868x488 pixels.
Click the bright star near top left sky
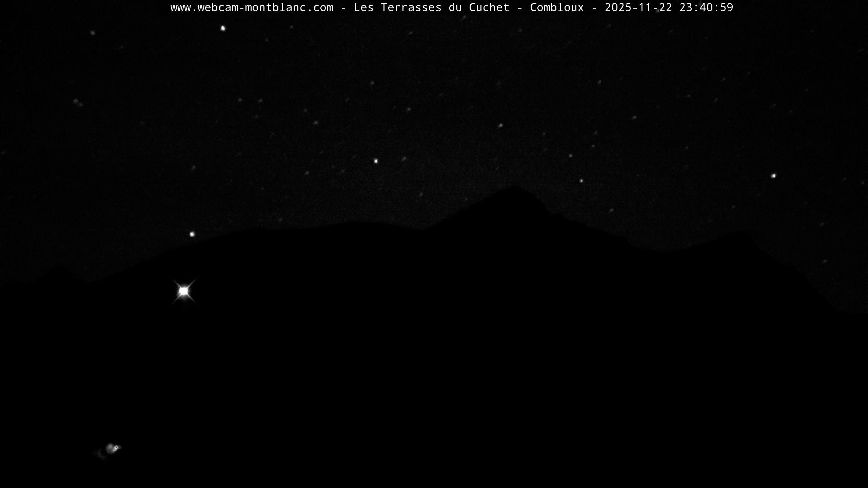[223, 28]
